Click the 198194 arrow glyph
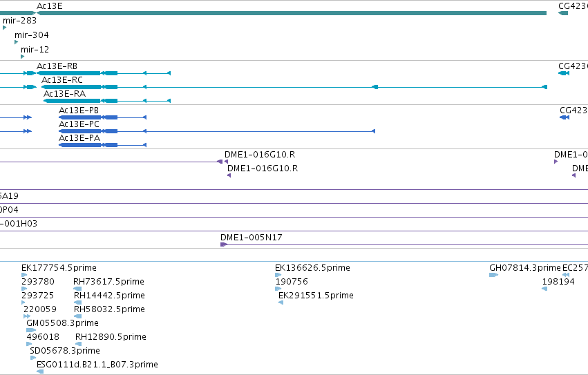The width and height of the screenshot is (588, 375). pyautogui.click(x=544, y=289)
